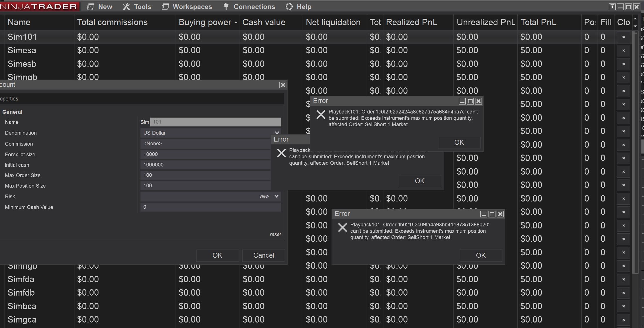
Task: Click the Simgca row close position icon
Action: click(623, 320)
